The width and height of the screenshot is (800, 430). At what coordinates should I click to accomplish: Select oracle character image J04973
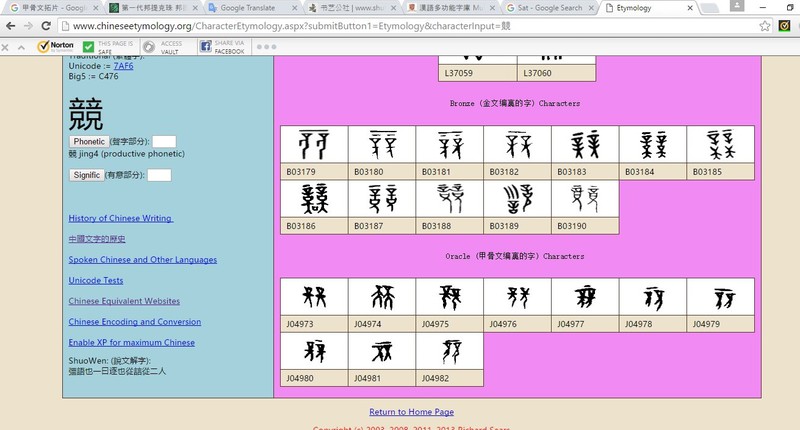coord(314,298)
